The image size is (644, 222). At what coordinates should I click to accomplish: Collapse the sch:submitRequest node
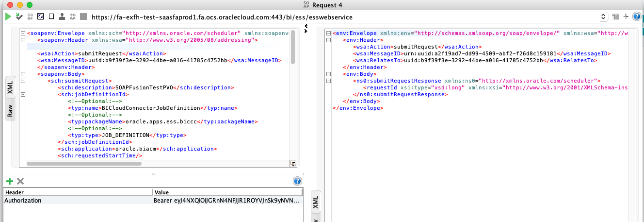[x=23, y=81]
